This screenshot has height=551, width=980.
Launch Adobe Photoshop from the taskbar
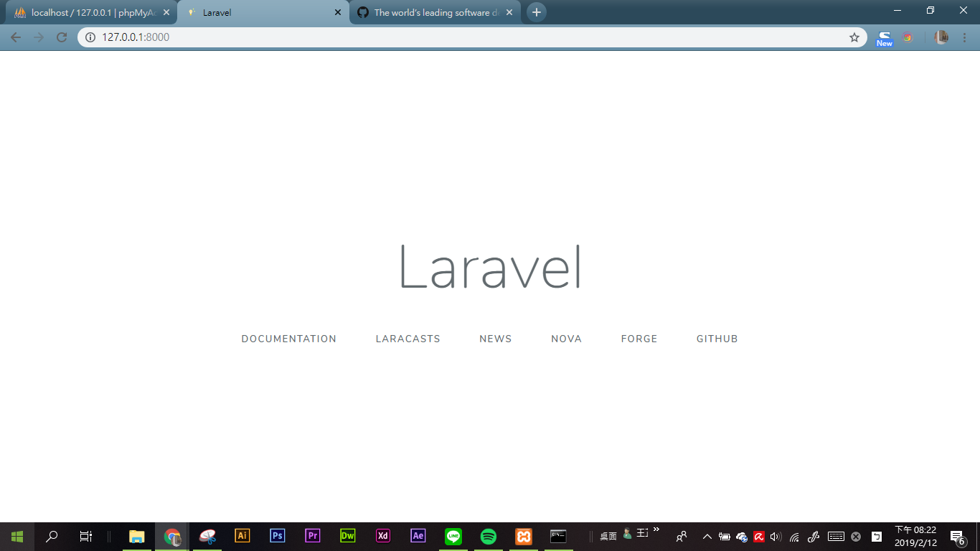[278, 536]
